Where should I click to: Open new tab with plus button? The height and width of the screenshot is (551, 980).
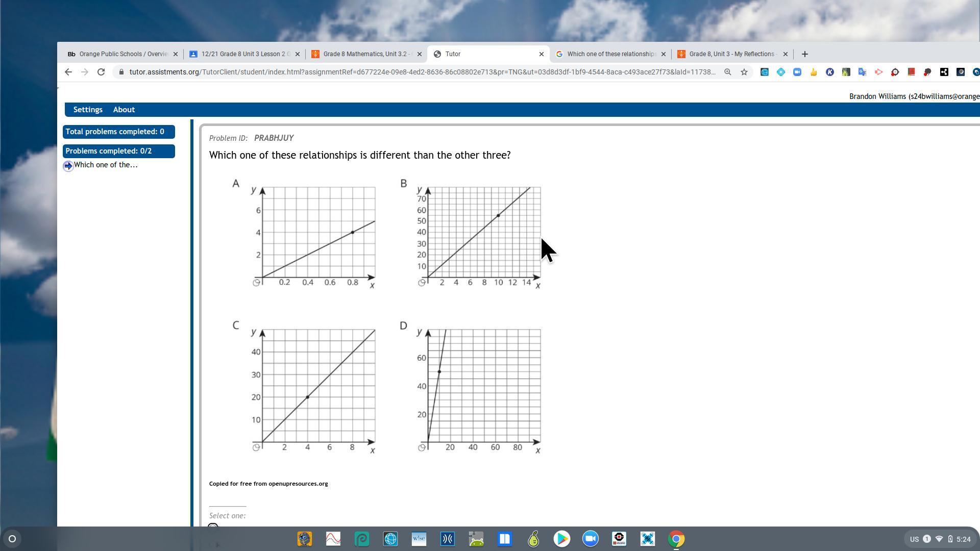pos(805,54)
